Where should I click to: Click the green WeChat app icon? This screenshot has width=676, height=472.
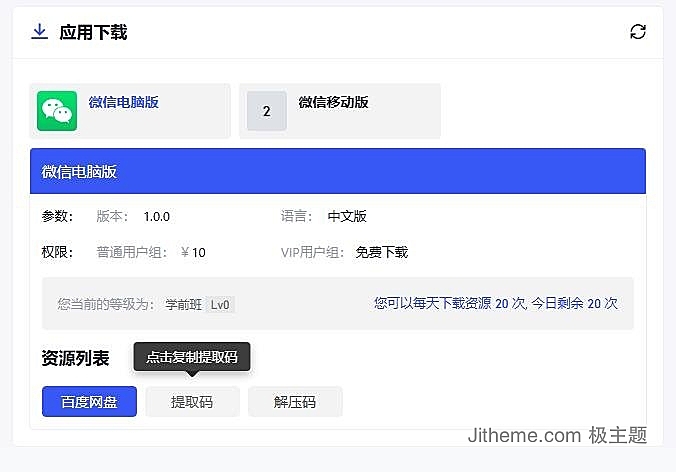[x=57, y=111]
